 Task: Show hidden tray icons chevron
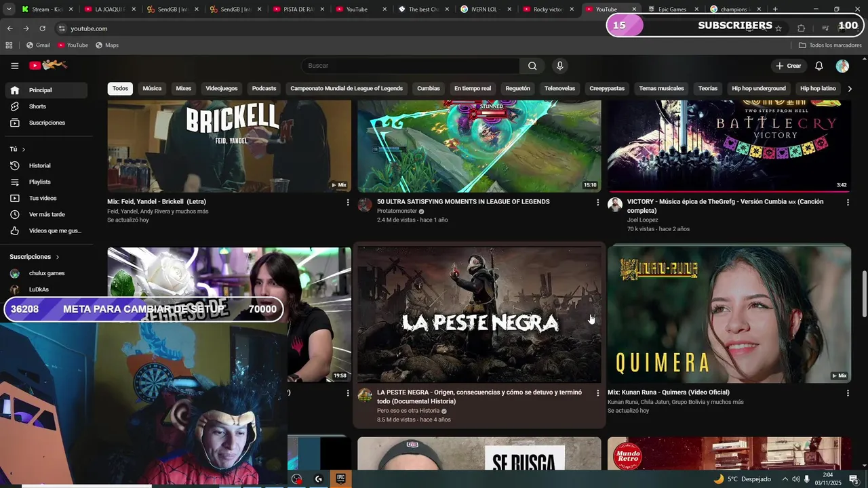tap(785, 479)
